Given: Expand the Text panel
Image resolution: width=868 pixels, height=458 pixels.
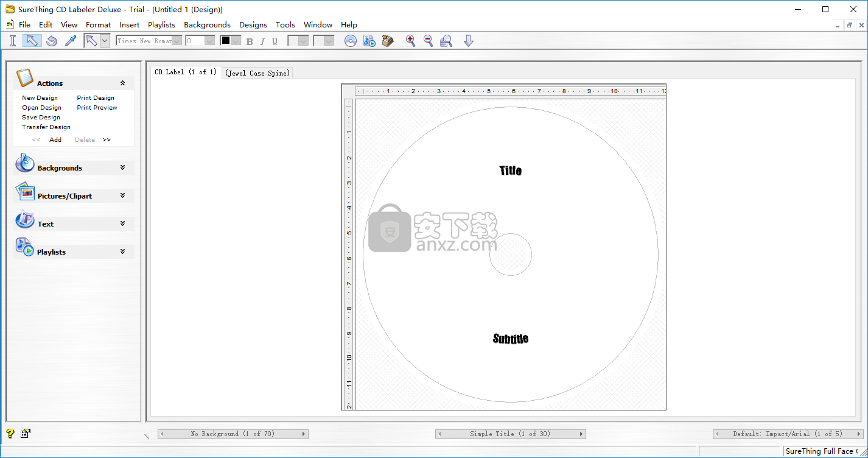Looking at the screenshot, I should pos(122,224).
